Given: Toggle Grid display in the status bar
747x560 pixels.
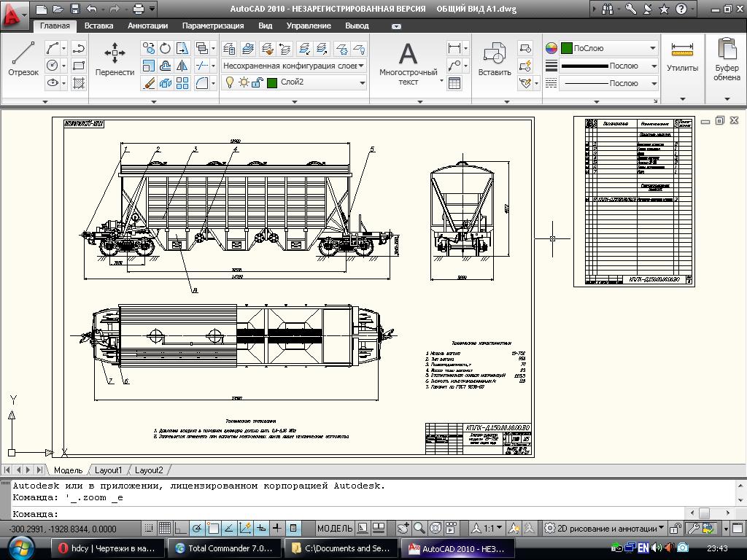Looking at the screenshot, I should coord(165,528).
